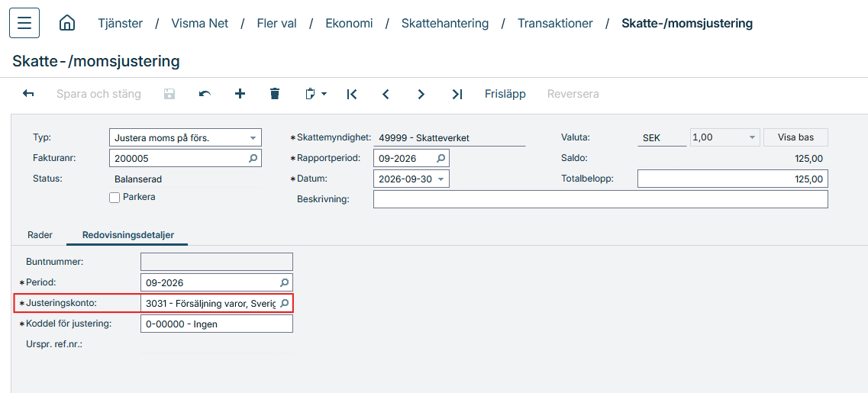Viewport: 868px width, 393px height.
Task: Open the Skattehantering breadcrumb link
Action: (x=445, y=23)
